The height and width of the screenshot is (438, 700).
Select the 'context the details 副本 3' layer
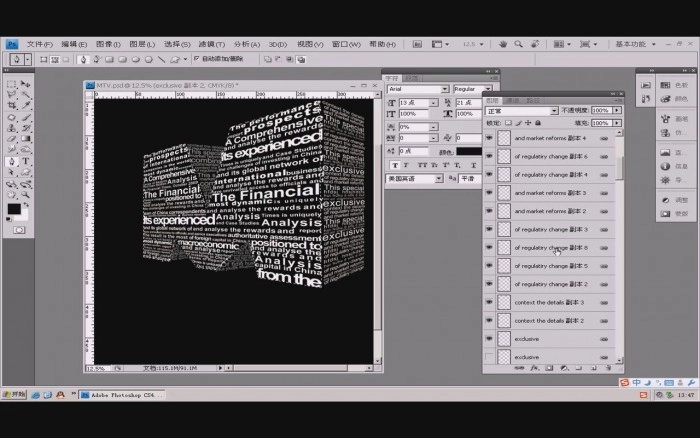pos(548,302)
